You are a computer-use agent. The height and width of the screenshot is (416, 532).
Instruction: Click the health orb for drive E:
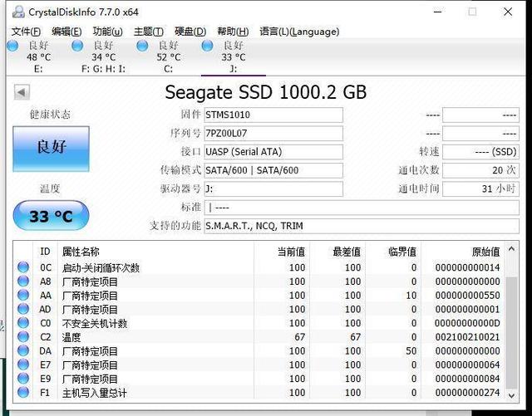12,46
